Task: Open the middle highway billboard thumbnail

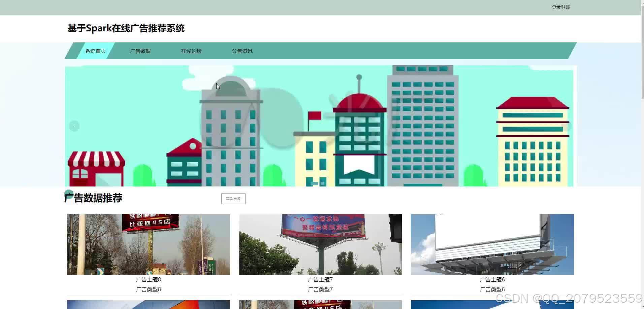Action: point(320,244)
